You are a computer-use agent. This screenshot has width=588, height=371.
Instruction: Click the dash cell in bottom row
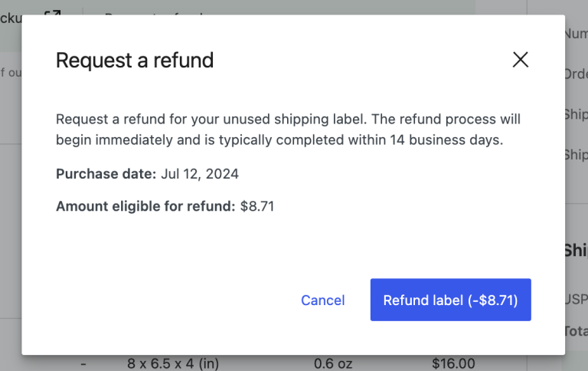(83, 363)
